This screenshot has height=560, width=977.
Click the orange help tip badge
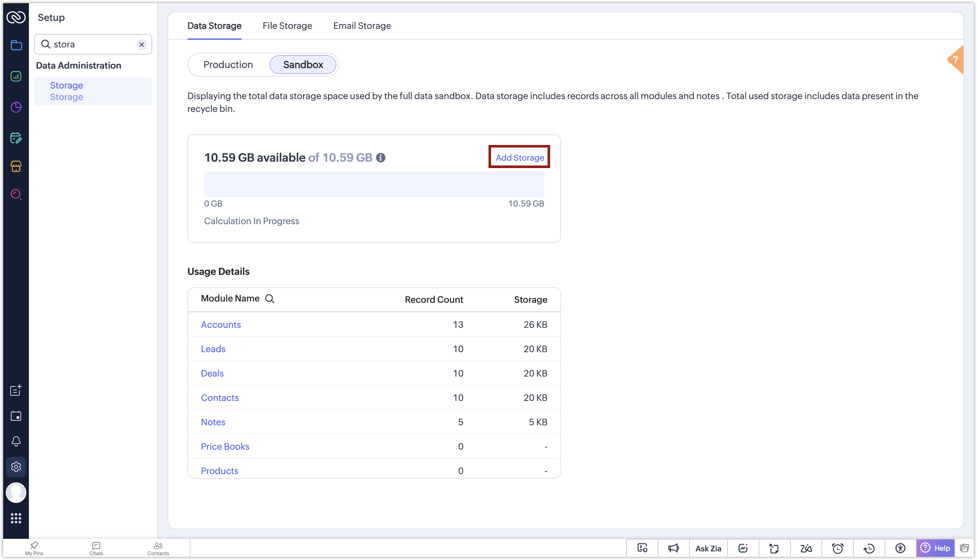tap(956, 60)
